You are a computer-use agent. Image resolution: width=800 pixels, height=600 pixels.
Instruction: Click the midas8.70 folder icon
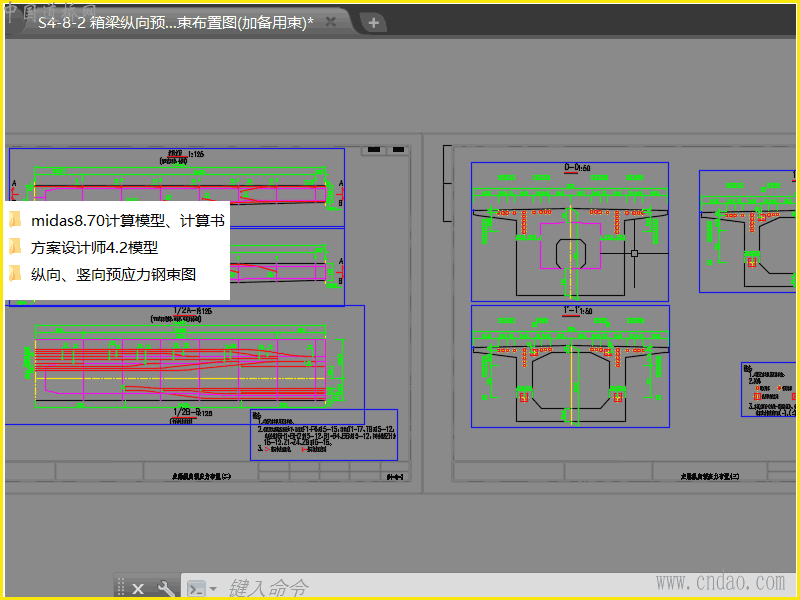click(15, 220)
